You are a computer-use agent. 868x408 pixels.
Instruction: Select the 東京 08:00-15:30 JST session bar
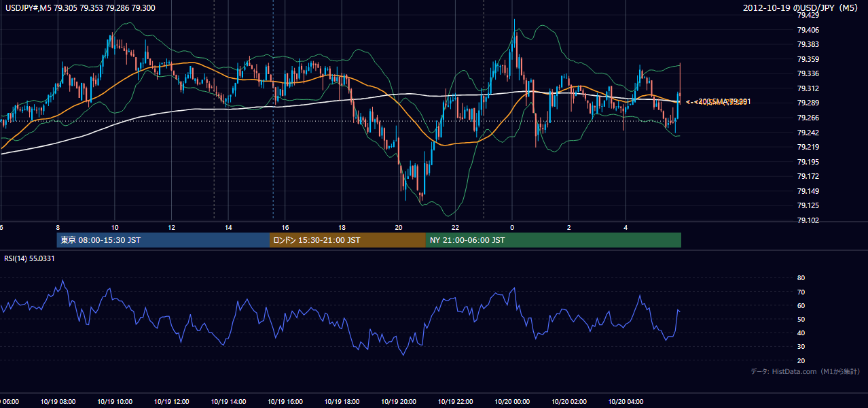(x=163, y=240)
